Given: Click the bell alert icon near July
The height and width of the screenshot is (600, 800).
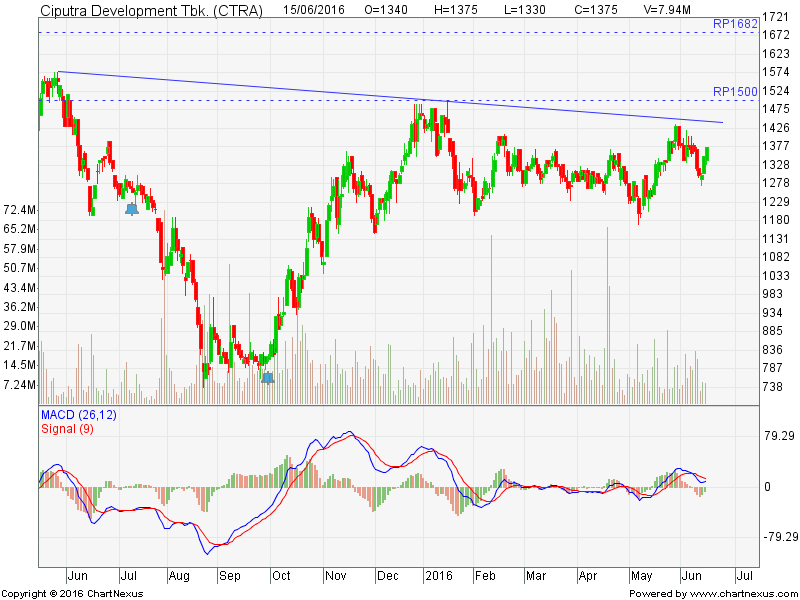Looking at the screenshot, I should [132, 209].
